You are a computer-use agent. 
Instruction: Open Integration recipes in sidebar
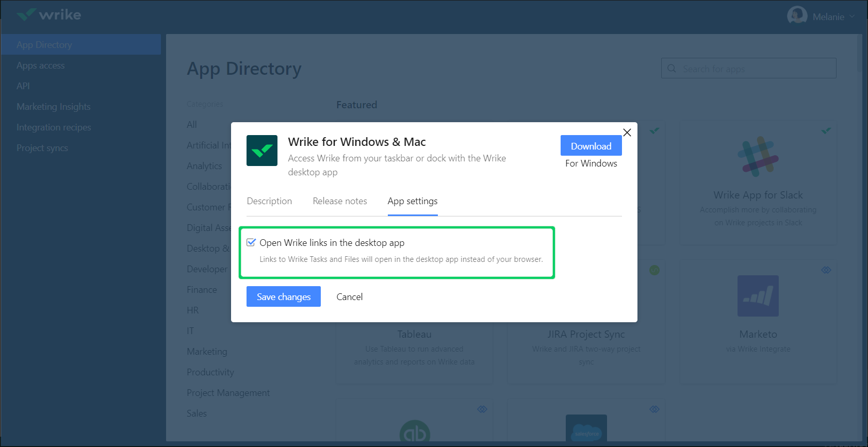point(54,127)
